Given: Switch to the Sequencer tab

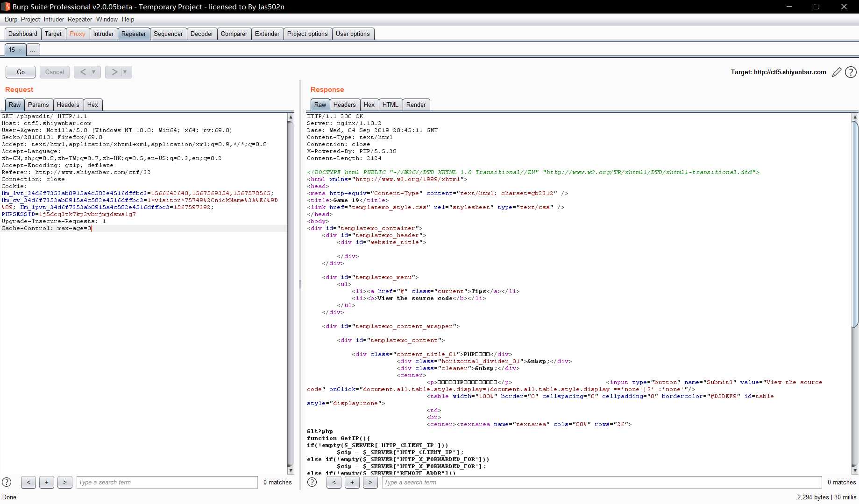Looking at the screenshot, I should pos(168,34).
